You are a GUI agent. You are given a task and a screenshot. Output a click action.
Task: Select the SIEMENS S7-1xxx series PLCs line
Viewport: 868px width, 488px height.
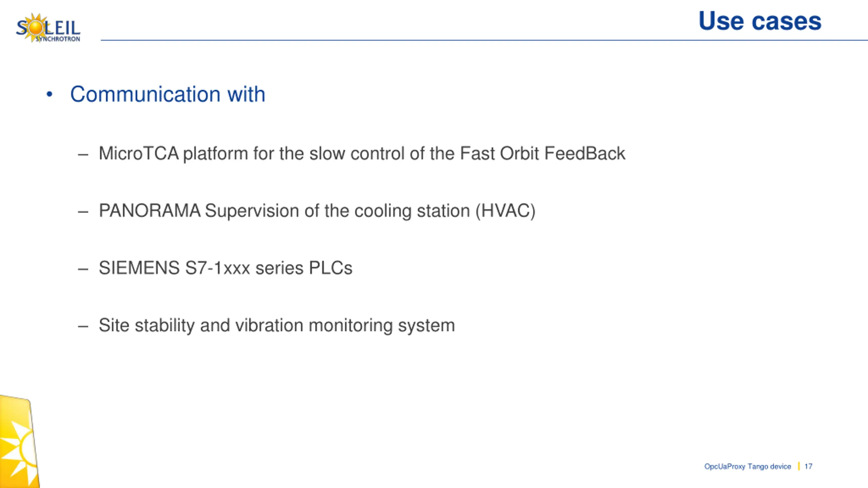(x=225, y=268)
